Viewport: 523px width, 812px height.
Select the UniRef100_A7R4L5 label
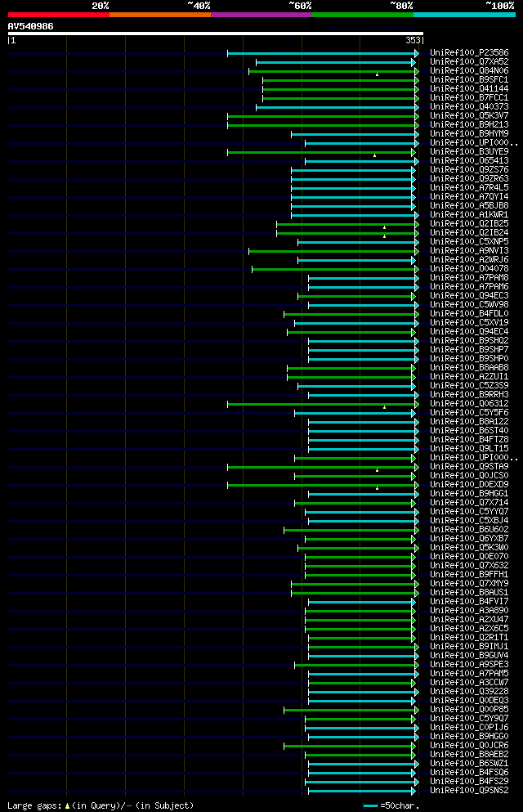(x=469, y=187)
